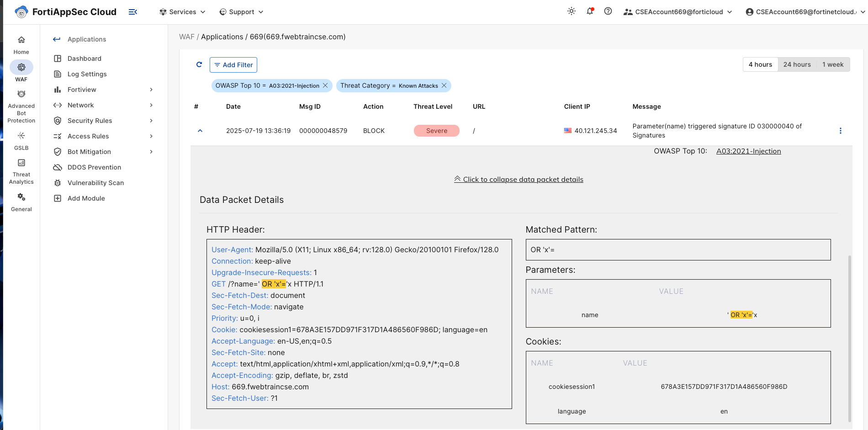Click the Matched Pattern field

tap(678, 250)
